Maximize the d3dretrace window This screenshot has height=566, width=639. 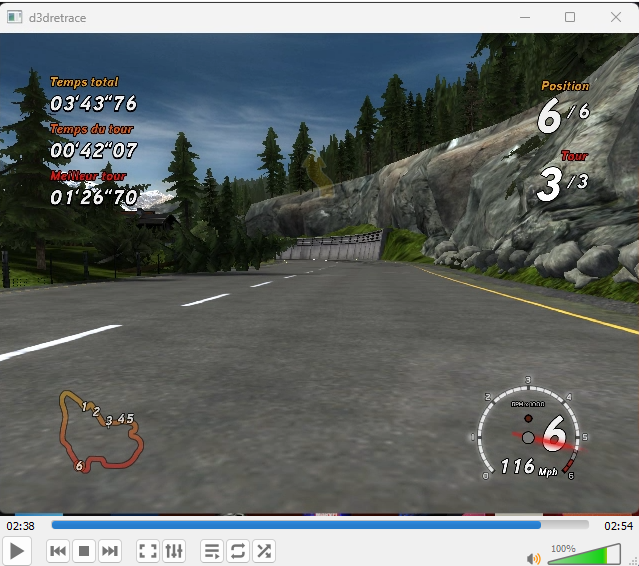(570, 17)
